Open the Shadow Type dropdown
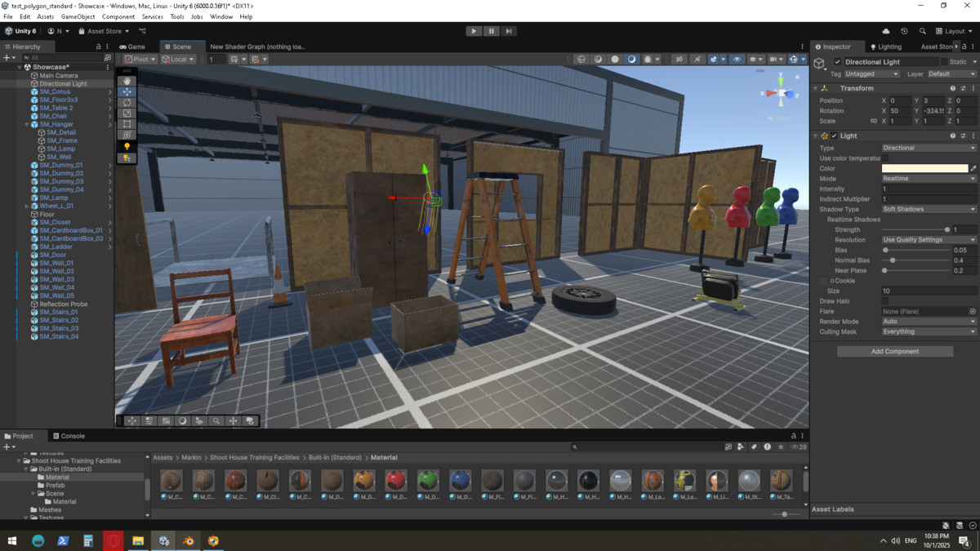Viewport: 980px width, 551px height. pos(929,209)
